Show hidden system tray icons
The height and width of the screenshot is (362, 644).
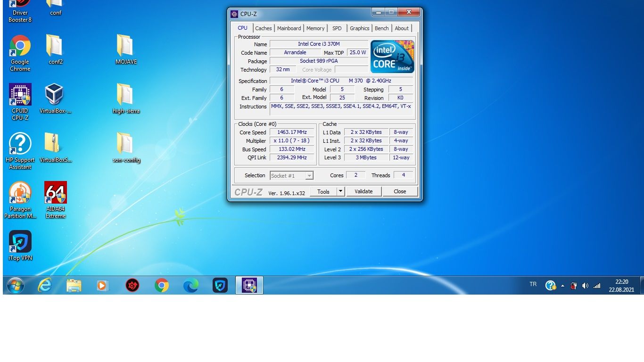click(562, 286)
